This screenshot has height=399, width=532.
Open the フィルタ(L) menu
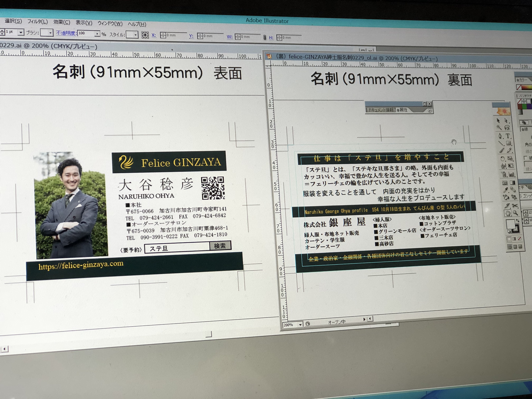coord(37,22)
